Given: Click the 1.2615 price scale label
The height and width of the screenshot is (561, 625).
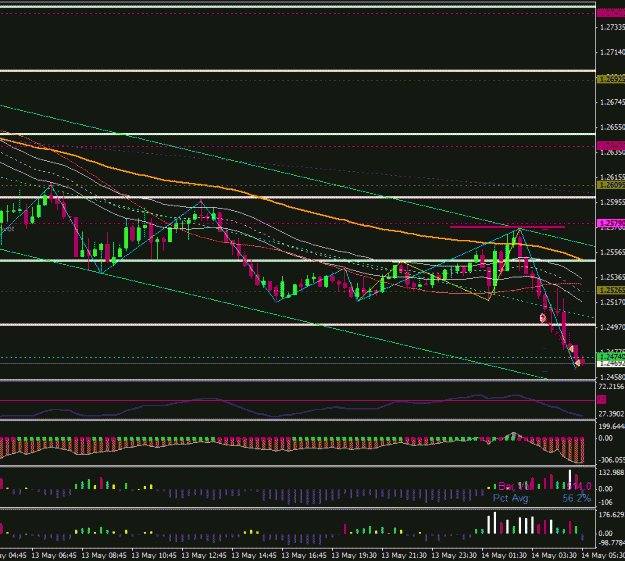Looking at the screenshot, I should tap(612, 177).
